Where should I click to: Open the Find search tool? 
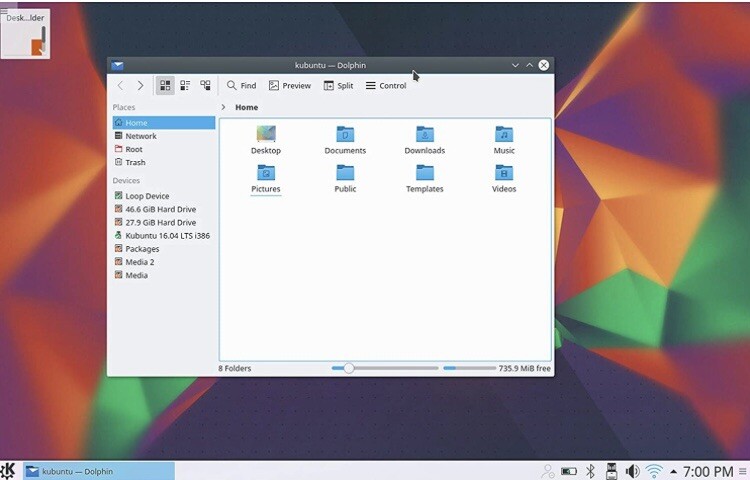(x=242, y=86)
